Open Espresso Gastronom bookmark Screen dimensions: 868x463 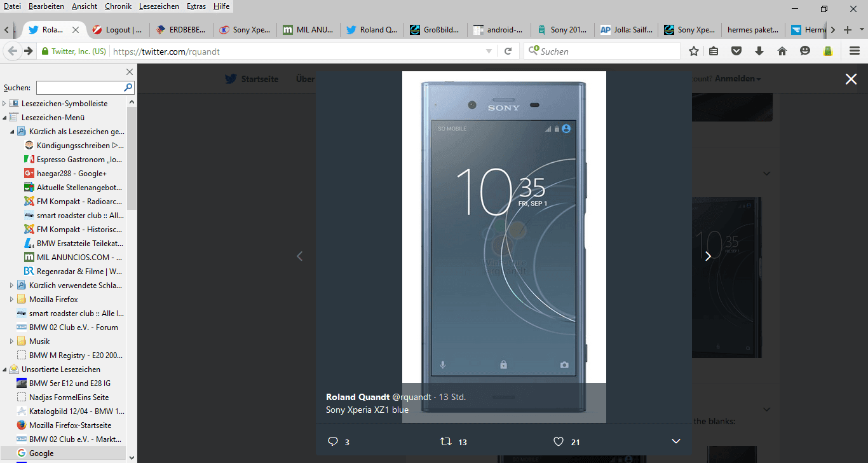coord(79,160)
